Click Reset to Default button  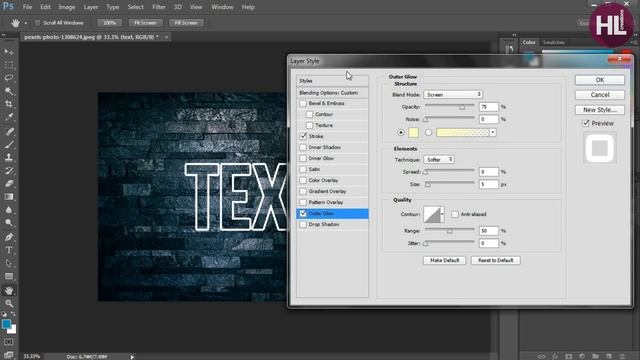pyautogui.click(x=496, y=260)
